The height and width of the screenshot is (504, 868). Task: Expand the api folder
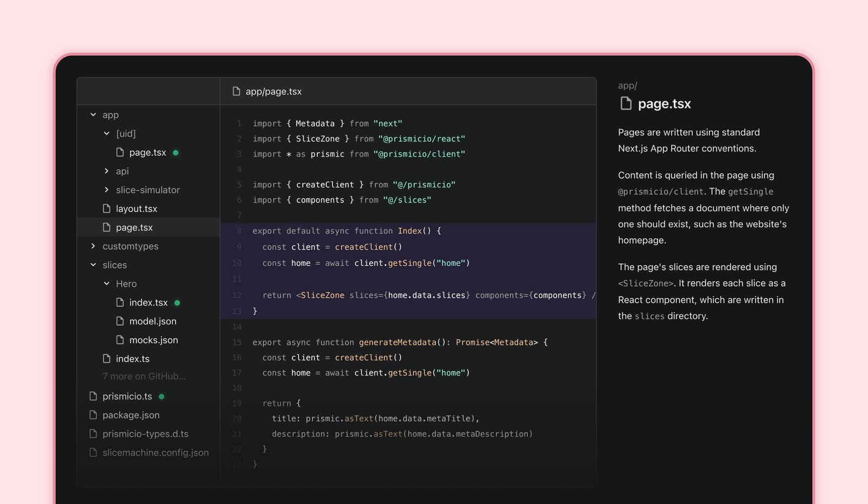(x=107, y=171)
